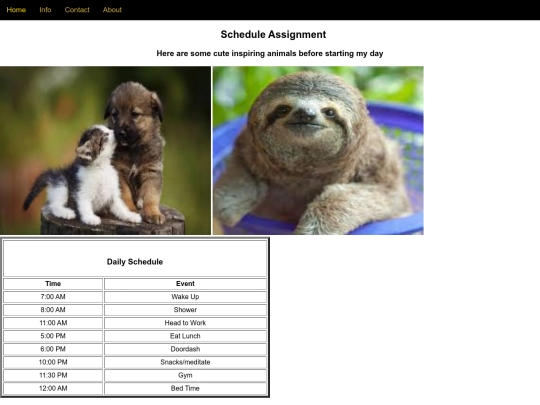
Task: Select the 7:00 AM time cell
Action: coord(53,297)
